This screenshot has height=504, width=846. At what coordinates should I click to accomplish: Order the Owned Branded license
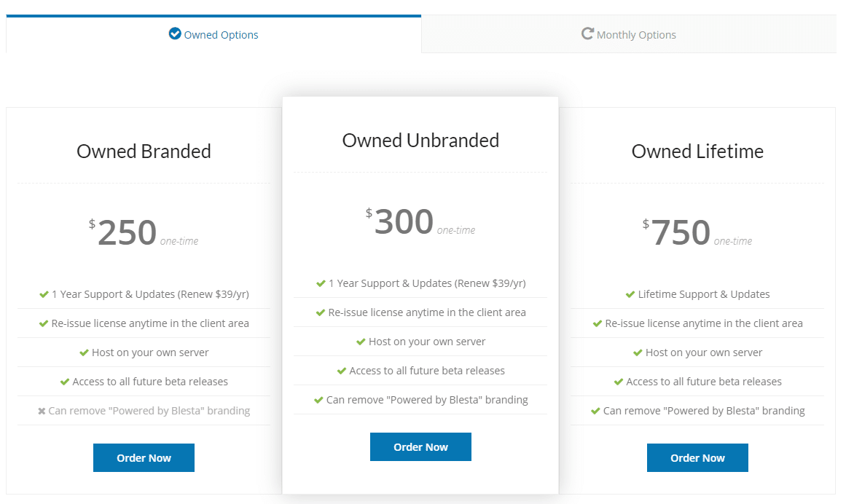(144, 458)
